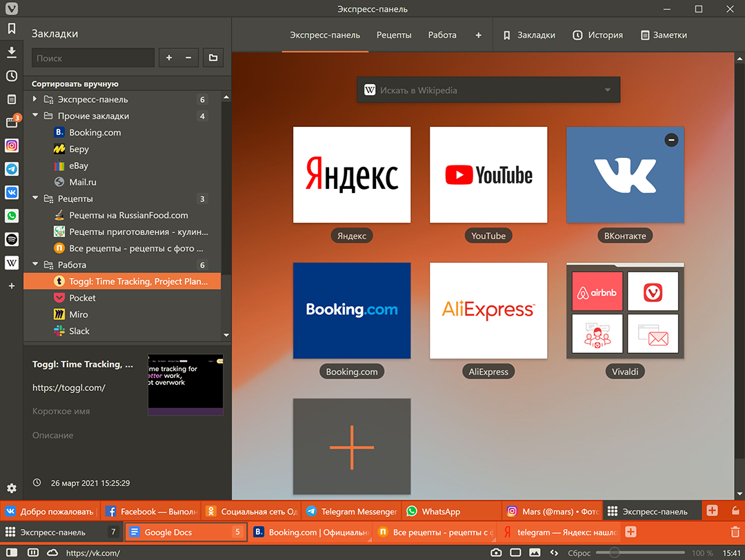Open the History clock panel in the sidebar

point(12,76)
